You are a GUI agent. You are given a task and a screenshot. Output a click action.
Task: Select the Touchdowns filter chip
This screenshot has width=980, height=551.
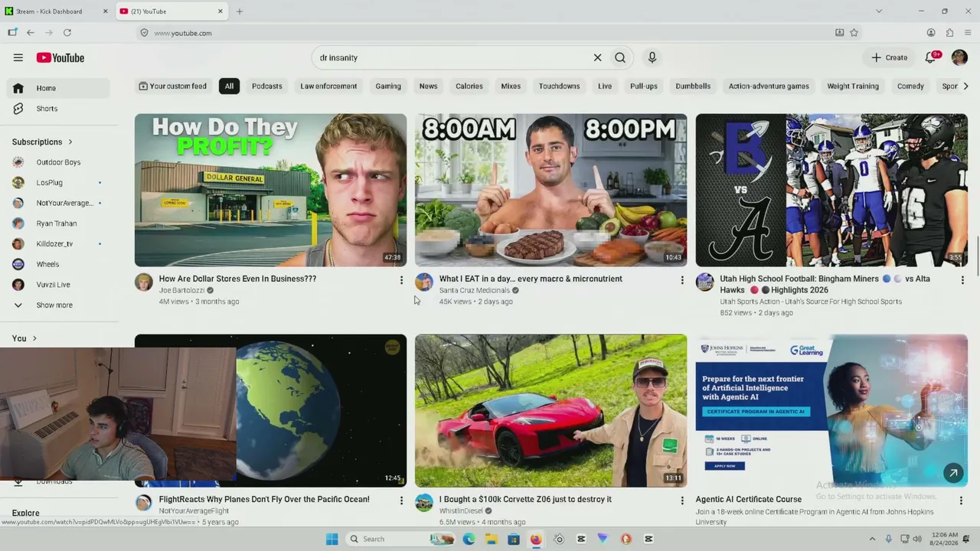[x=559, y=86]
